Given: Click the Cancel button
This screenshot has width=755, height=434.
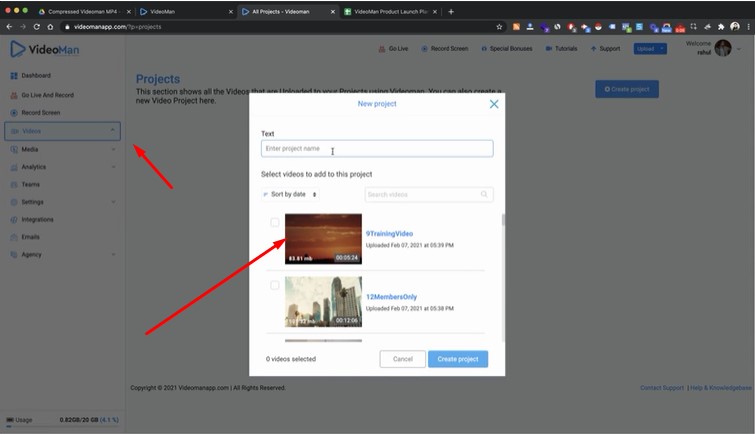Looking at the screenshot, I should pos(403,359).
